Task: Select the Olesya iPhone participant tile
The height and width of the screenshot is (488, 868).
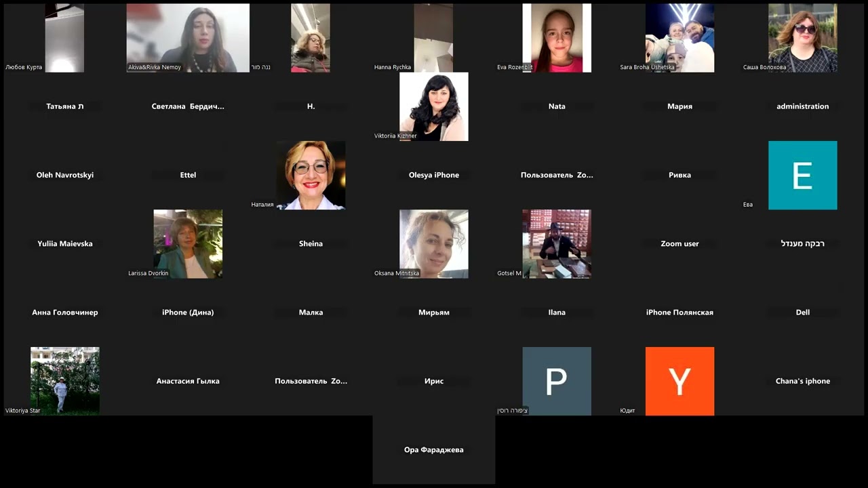Action: (434, 175)
